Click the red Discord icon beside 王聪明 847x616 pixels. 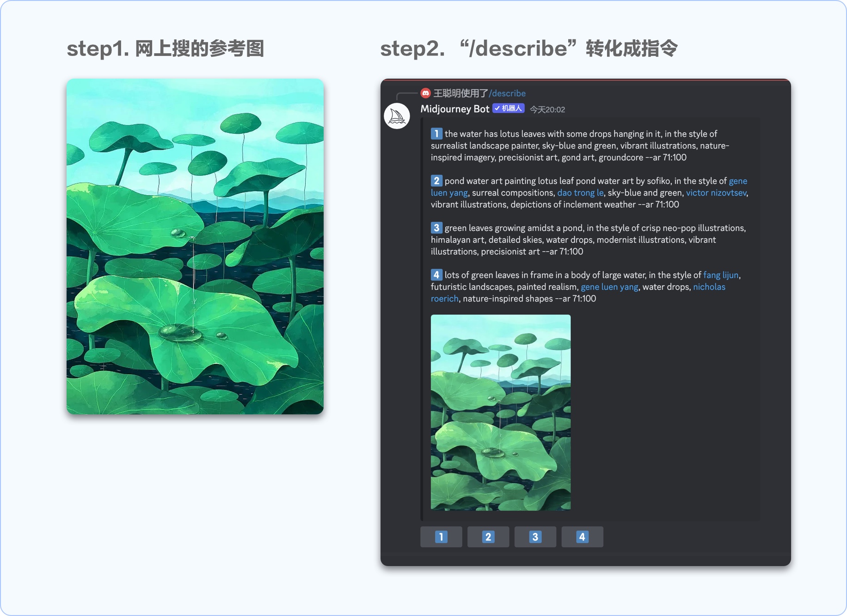425,93
